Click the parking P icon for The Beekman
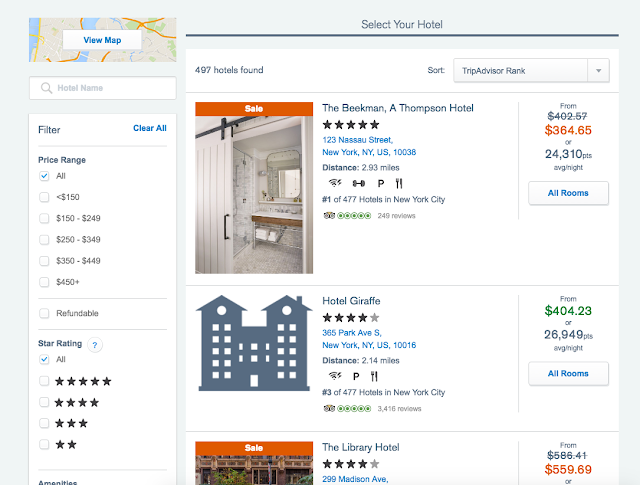The width and height of the screenshot is (640, 485). pyautogui.click(x=381, y=184)
